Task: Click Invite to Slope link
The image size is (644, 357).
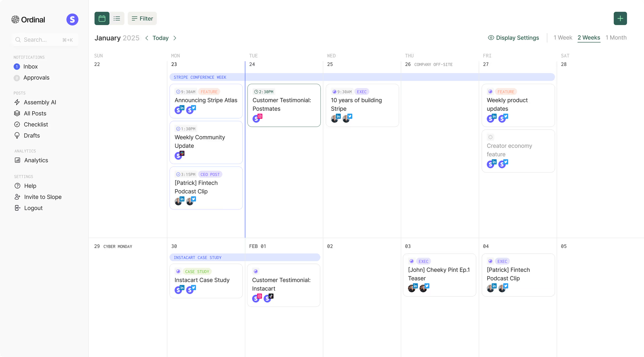Action: pos(43,197)
